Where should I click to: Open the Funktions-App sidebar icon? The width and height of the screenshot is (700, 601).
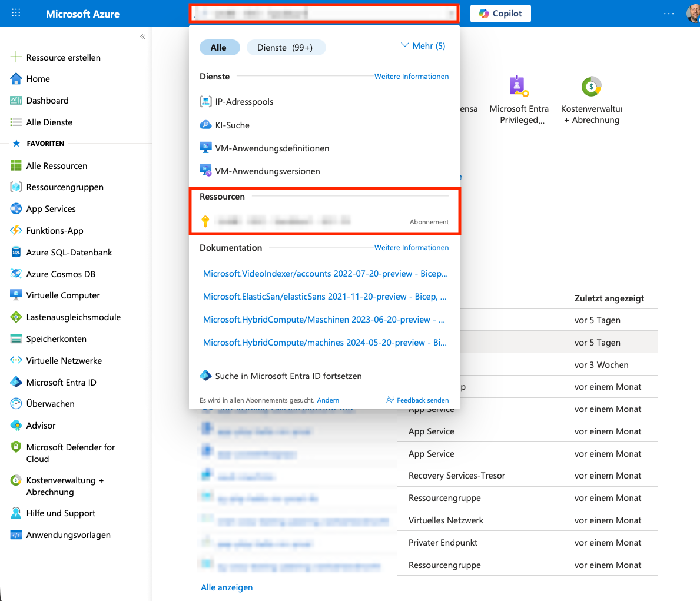(16, 231)
